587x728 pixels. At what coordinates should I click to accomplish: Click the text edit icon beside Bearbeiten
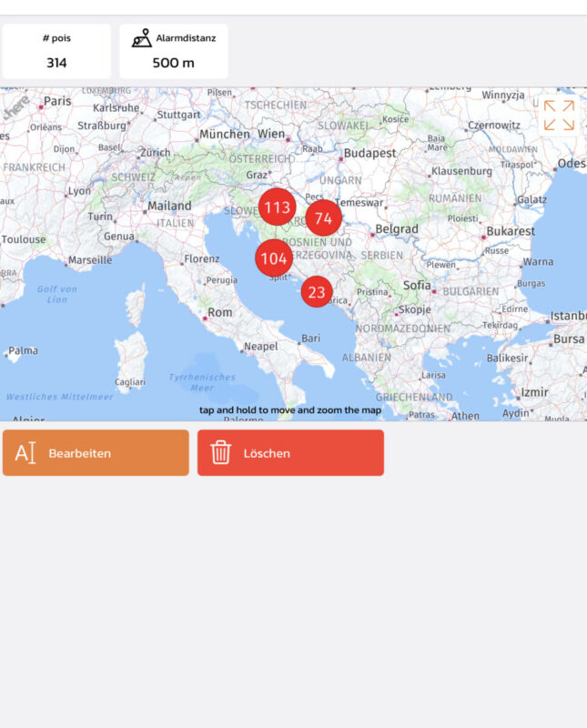(25, 452)
